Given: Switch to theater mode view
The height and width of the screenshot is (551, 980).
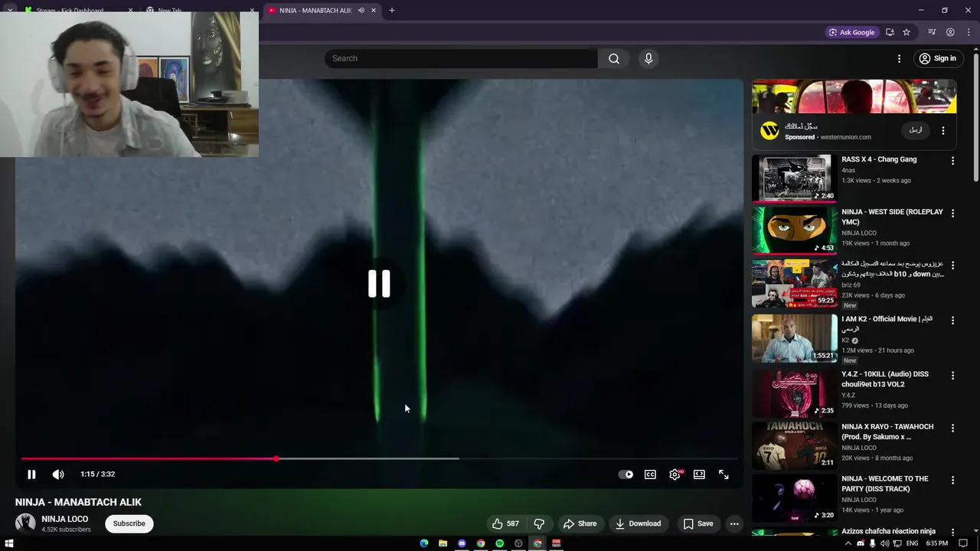Looking at the screenshot, I should 699,474.
